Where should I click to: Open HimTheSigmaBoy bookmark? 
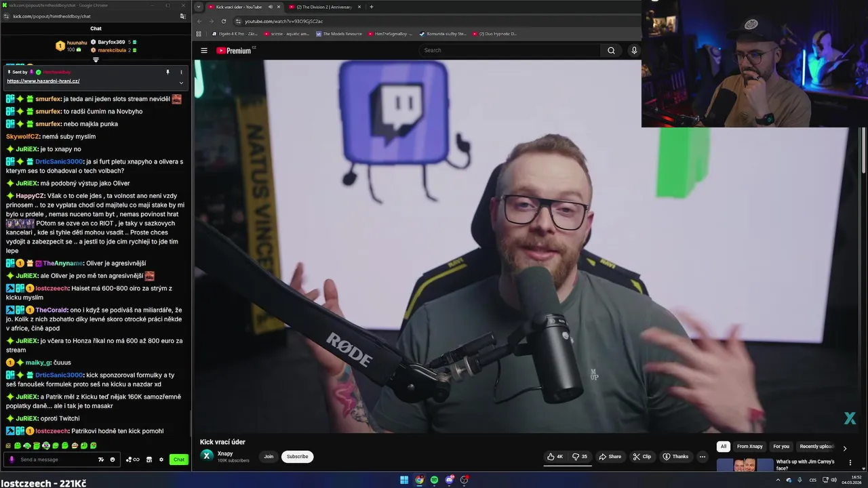(x=390, y=33)
